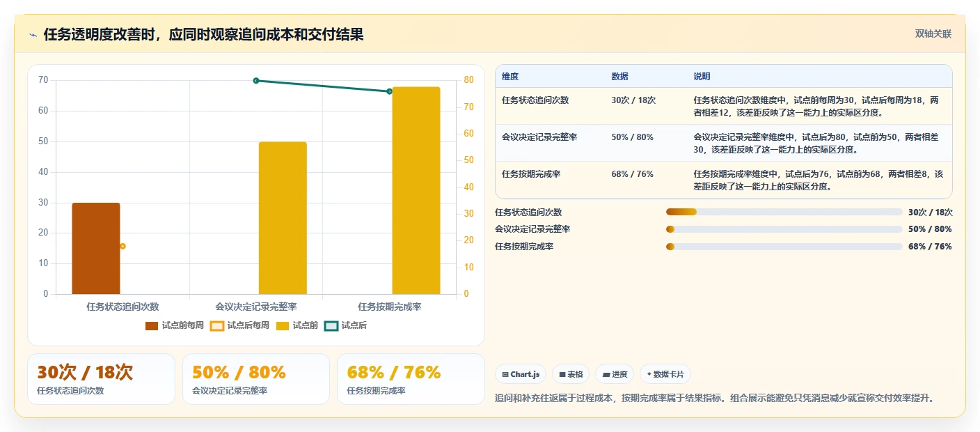Image resolution: width=980 pixels, height=432 pixels.
Task: Click the 数据卡片 tag chip
Action: pos(665,374)
